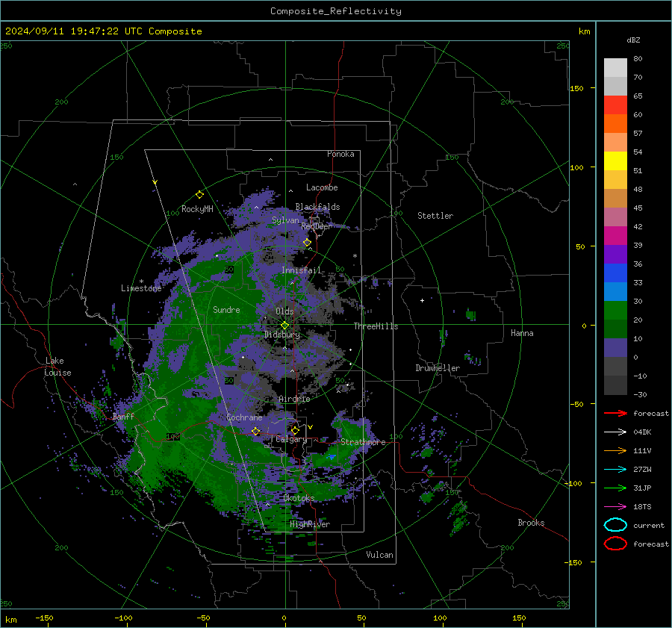
Task: Click the Stettler city label
Action: click(435, 216)
